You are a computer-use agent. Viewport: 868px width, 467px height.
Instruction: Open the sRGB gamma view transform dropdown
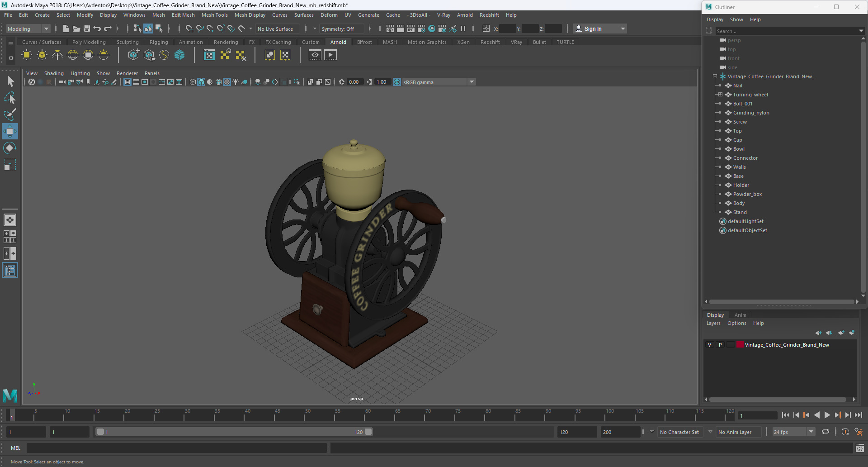[439, 82]
